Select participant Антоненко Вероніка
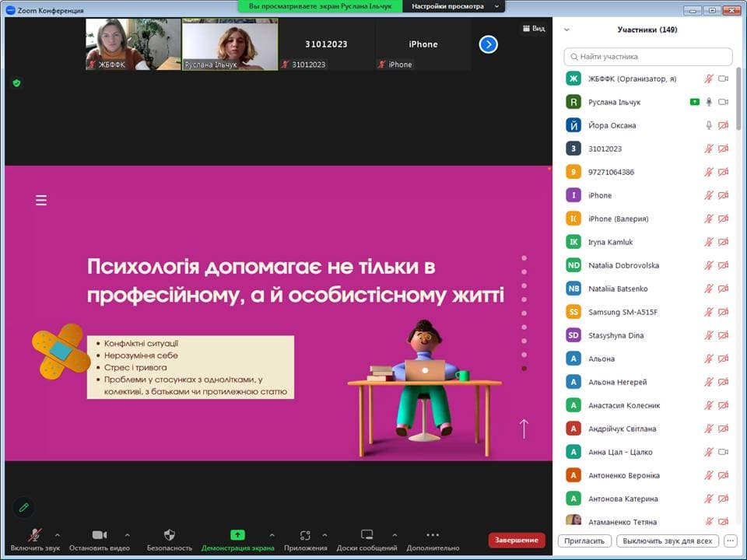Image resolution: width=747 pixels, height=560 pixels. (647, 475)
